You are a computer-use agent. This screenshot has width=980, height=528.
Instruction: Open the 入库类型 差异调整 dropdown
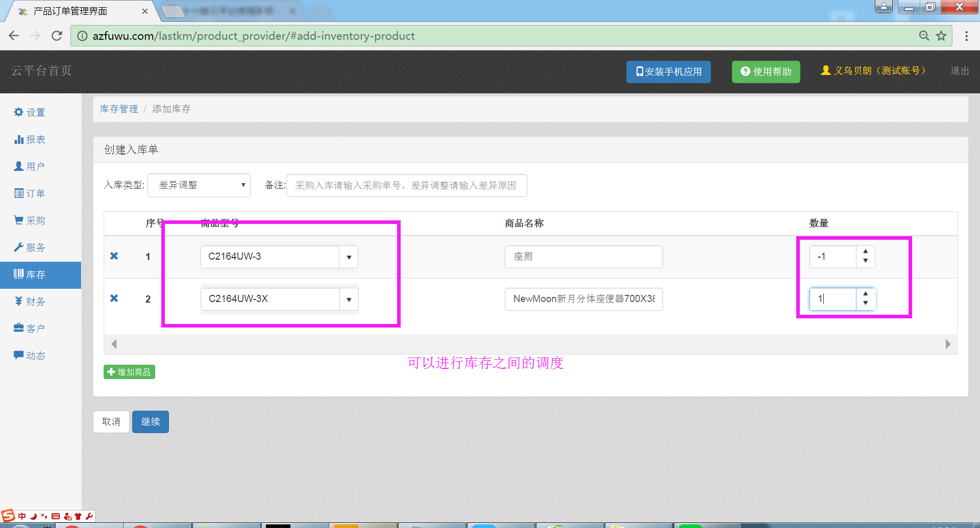pyautogui.click(x=199, y=185)
